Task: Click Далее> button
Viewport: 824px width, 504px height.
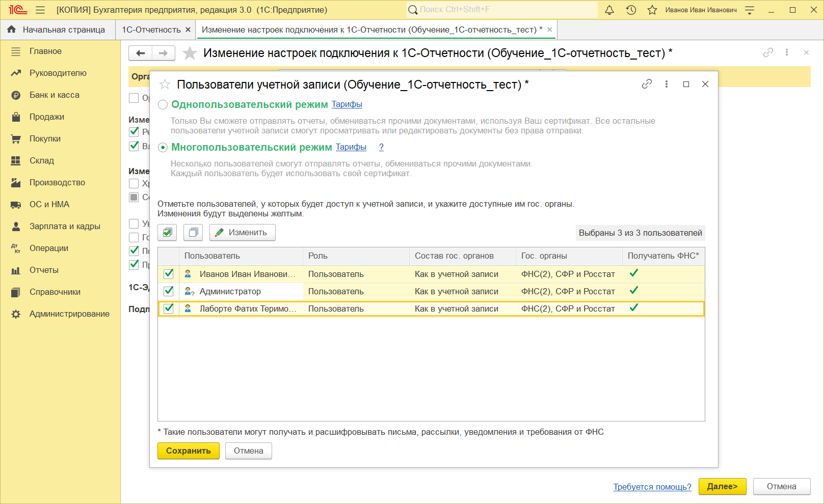Action: click(723, 487)
